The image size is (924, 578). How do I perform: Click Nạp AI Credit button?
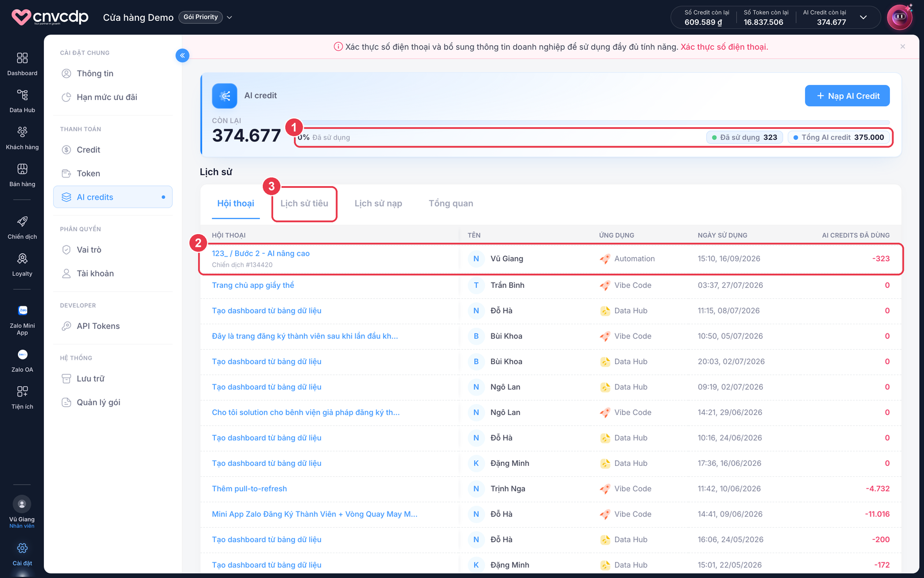(x=847, y=96)
